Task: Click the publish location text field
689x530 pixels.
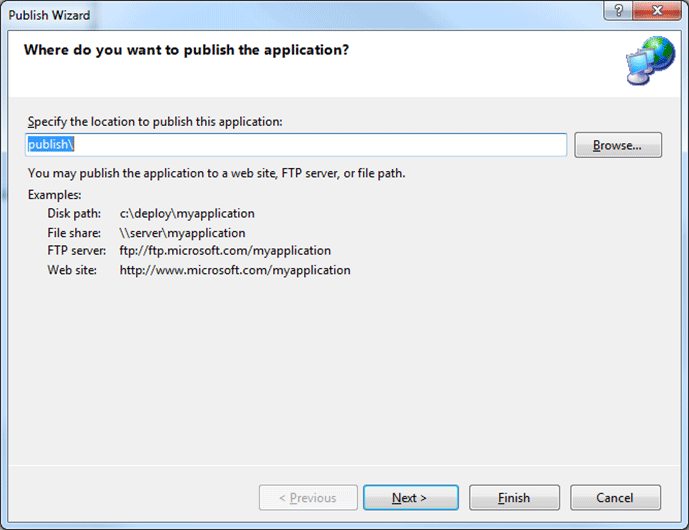Action: point(296,145)
